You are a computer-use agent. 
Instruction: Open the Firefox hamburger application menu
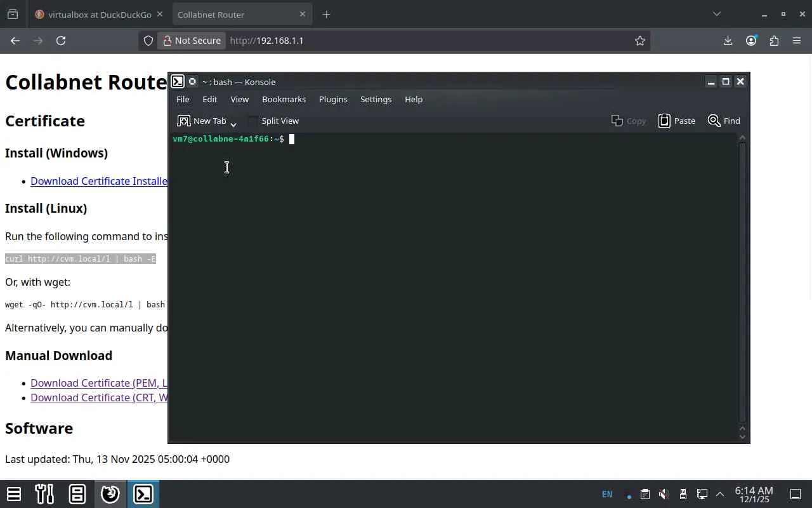(x=797, y=41)
